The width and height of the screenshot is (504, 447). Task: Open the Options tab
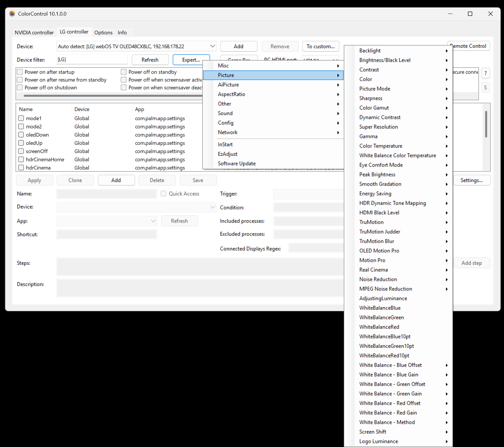tap(103, 32)
